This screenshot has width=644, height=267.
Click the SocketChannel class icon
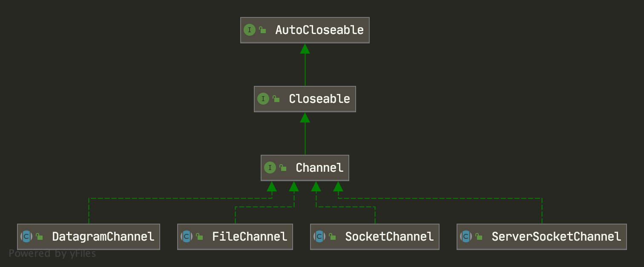[319, 237]
